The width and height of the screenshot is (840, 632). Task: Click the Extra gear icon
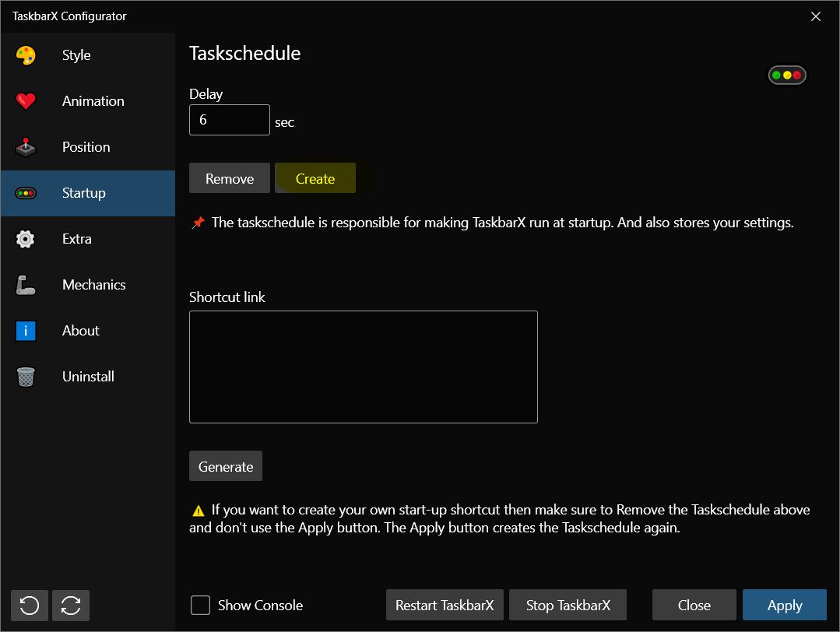26,239
